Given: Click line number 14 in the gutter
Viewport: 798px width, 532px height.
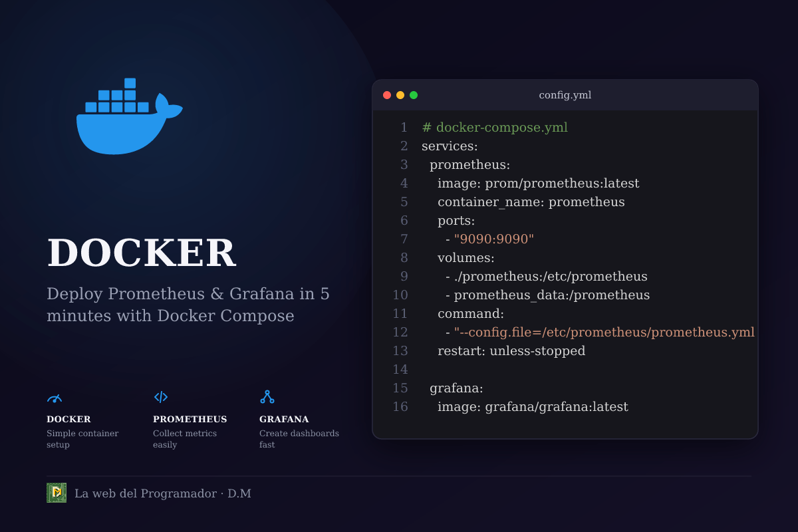Looking at the screenshot, I should click(400, 370).
